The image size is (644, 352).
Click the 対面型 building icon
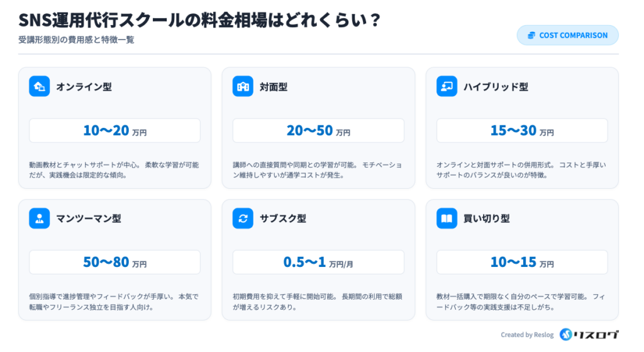(x=243, y=86)
